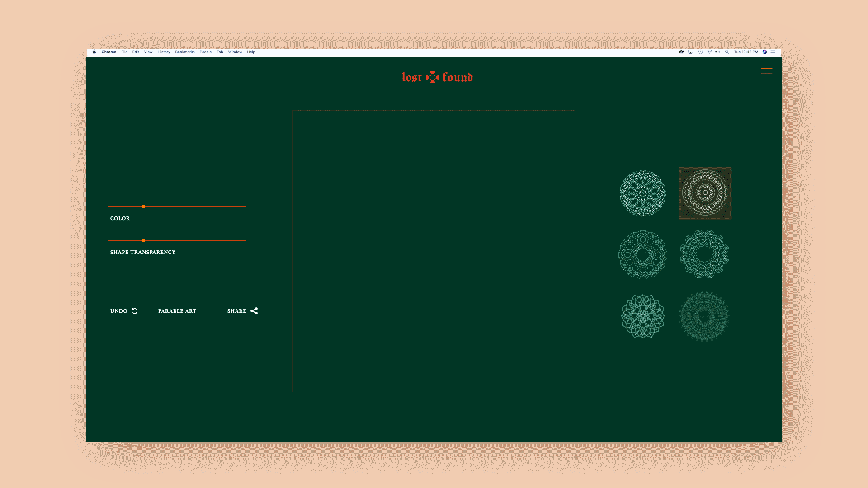Open the View menu
This screenshot has width=868, height=488.
(x=148, y=52)
